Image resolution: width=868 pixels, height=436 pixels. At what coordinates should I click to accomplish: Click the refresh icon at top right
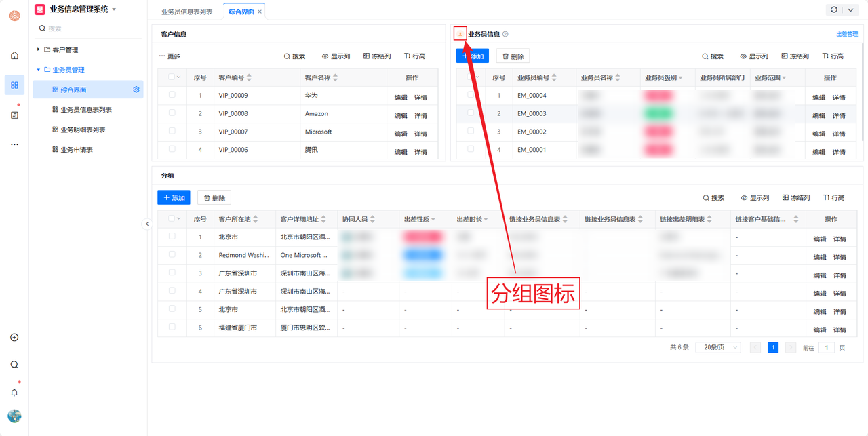pyautogui.click(x=833, y=10)
